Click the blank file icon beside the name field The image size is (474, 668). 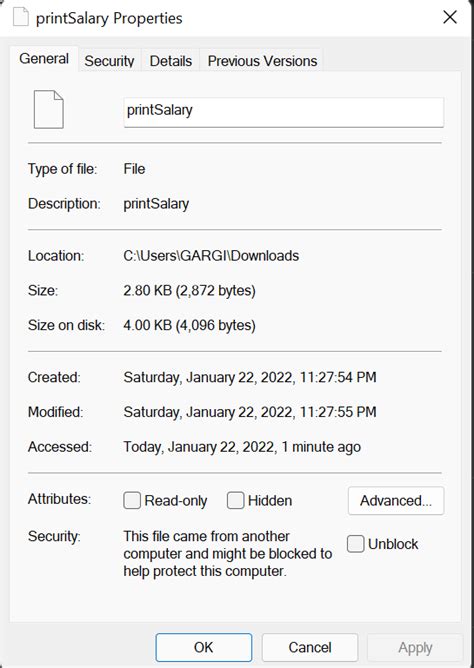pos(49,109)
